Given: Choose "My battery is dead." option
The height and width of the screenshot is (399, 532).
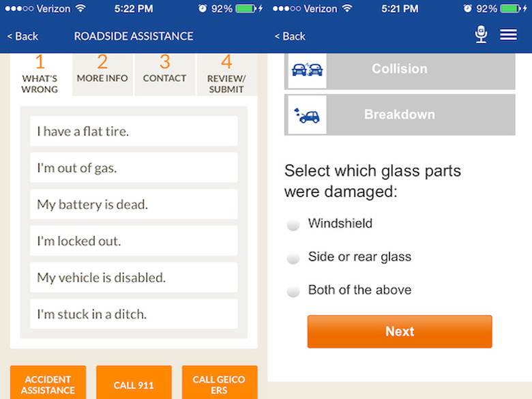Looking at the screenshot, I should click(134, 204).
